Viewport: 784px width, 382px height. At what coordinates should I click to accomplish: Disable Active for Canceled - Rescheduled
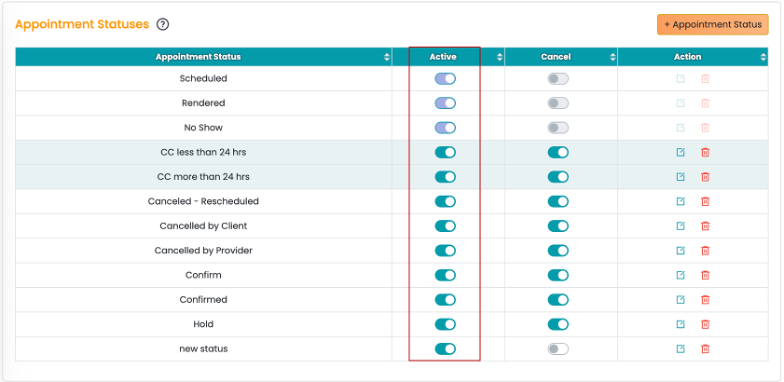pyautogui.click(x=445, y=201)
